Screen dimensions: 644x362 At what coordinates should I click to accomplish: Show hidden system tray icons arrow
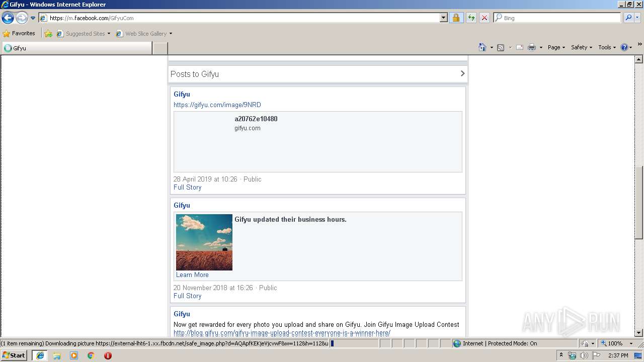[561, 355]
